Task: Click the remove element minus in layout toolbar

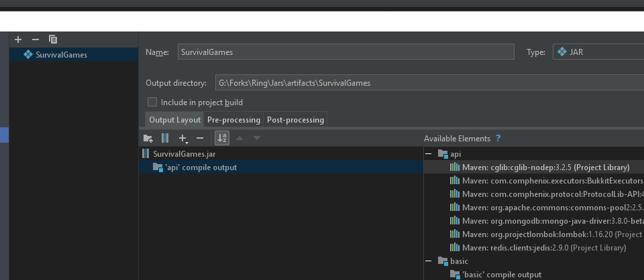Action: tap(199, 139)
